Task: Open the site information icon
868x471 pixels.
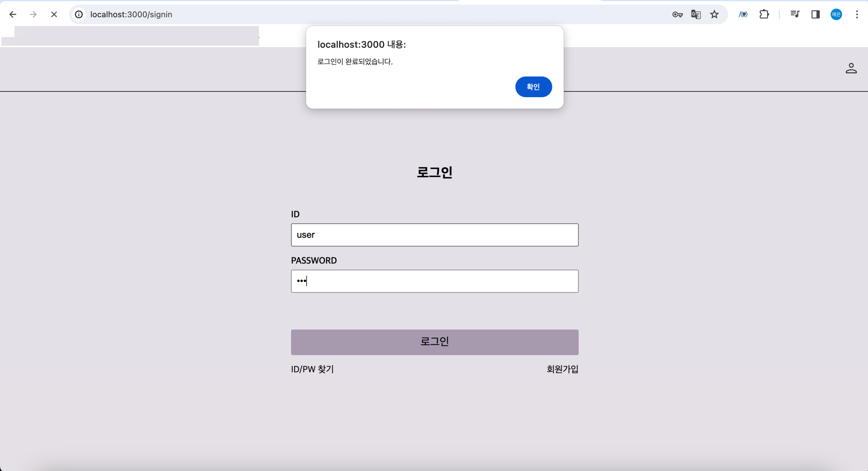Action: [79, 14]
